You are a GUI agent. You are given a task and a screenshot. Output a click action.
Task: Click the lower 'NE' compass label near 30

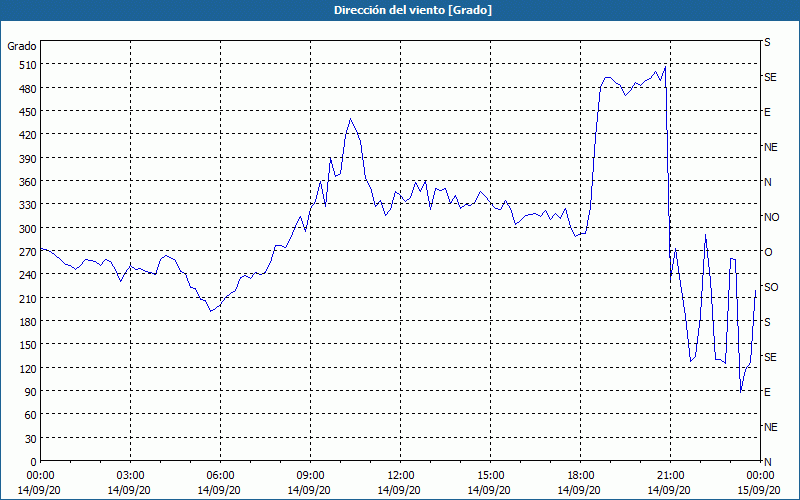[x=771, y=427]
